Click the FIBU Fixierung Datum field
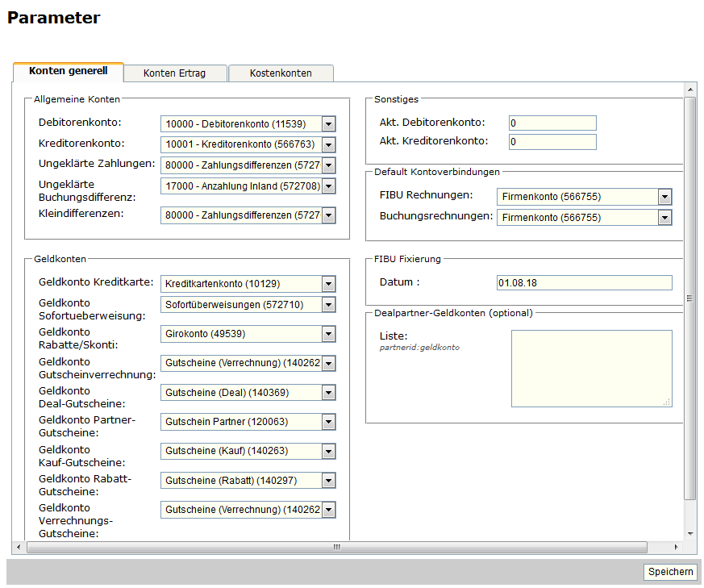 (x=584, y=282)
